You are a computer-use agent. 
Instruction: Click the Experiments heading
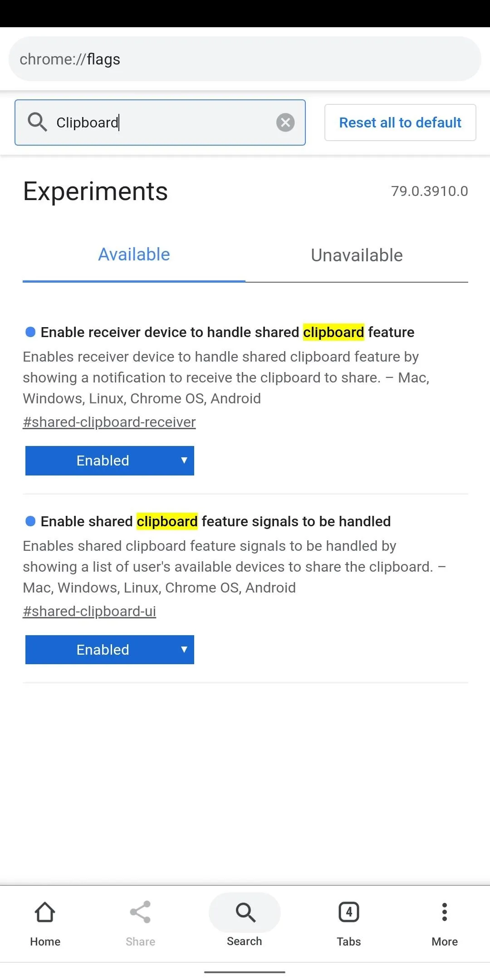95,191
